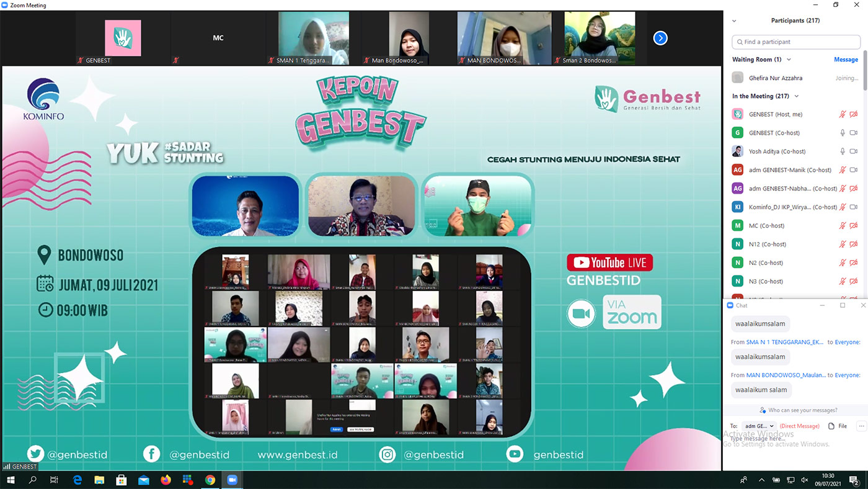
Task: Open taskbar search
Action: coord(33,480)
